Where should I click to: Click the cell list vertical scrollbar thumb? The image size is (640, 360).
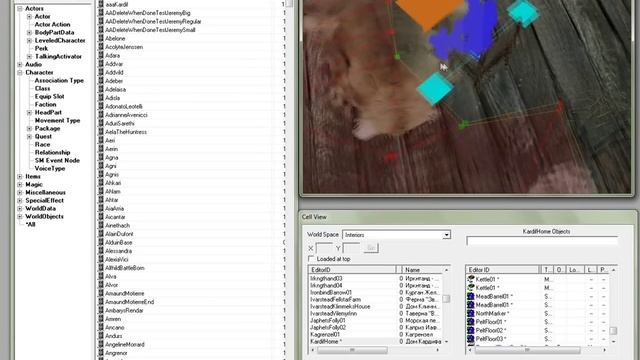coord(446,299)
